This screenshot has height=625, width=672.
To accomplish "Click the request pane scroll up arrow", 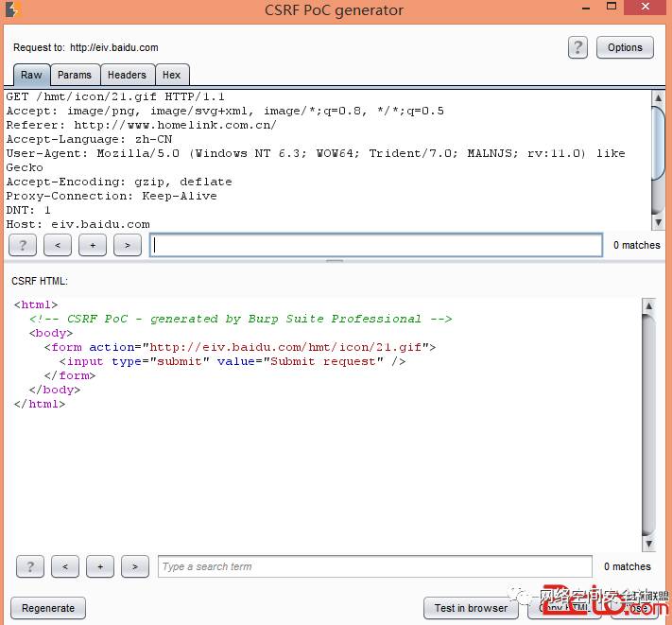I will coord(658,97).
